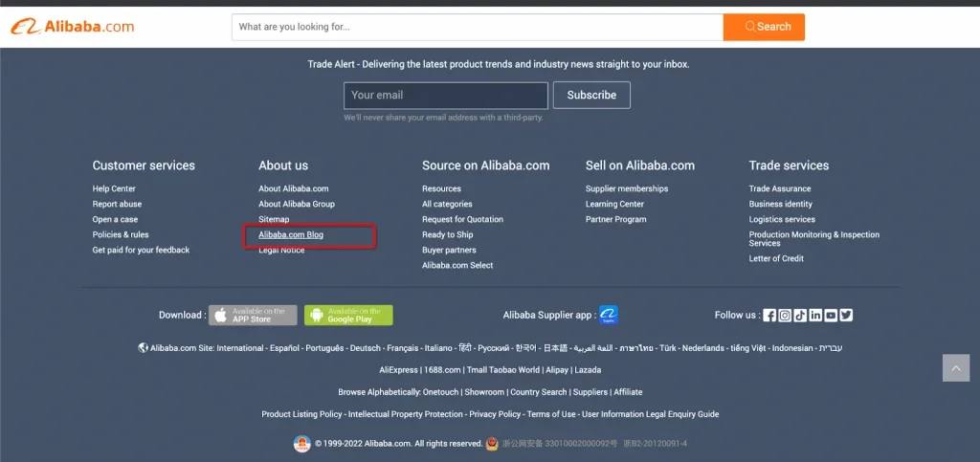This screenshot has height=462, width=980.
Task: Open All categories link
Action: [447, 204]
